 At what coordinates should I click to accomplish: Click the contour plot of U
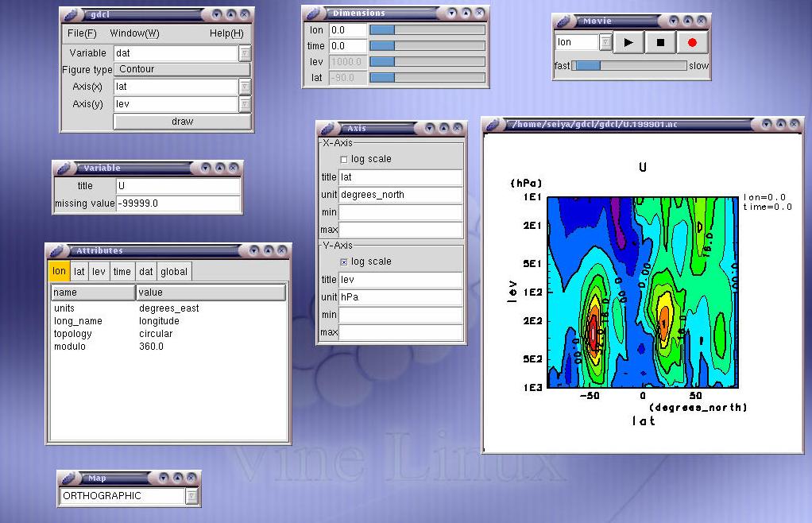coord(643,292)
